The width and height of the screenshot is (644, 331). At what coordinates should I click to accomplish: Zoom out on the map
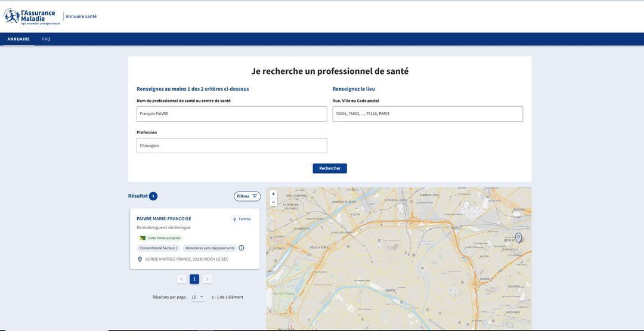tap(273, 202)
